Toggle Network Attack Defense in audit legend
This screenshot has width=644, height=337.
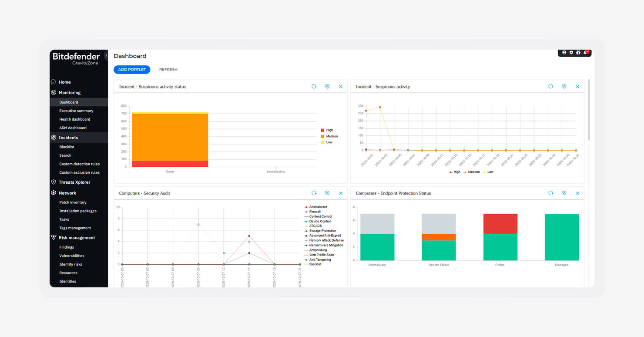point(324,240)
